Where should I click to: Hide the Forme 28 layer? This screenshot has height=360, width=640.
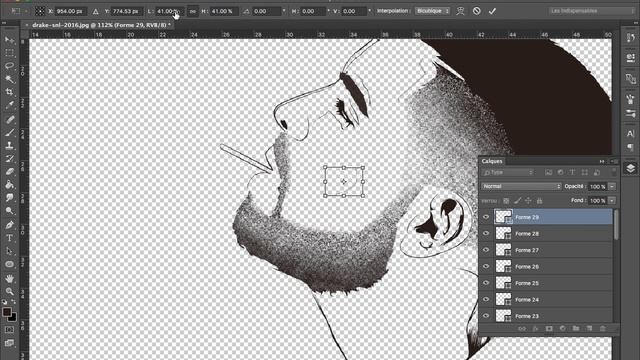[486, 233]
